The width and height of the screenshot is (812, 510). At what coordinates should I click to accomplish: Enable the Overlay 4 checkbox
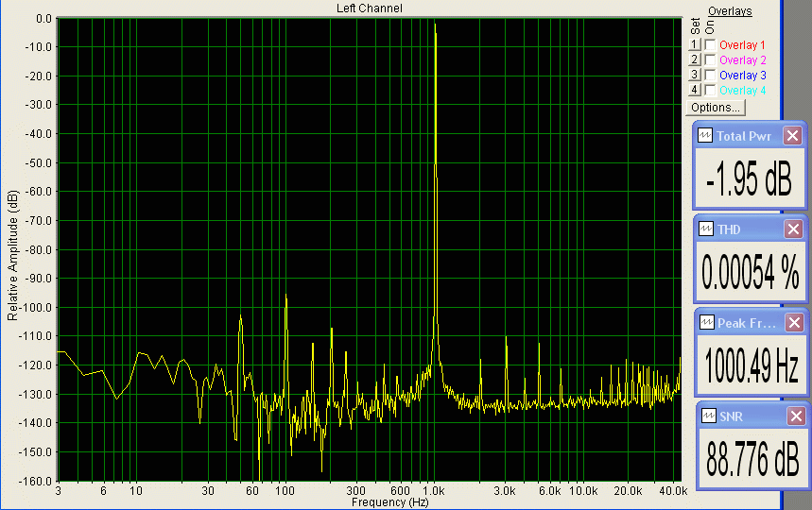(x=711, y=90)
